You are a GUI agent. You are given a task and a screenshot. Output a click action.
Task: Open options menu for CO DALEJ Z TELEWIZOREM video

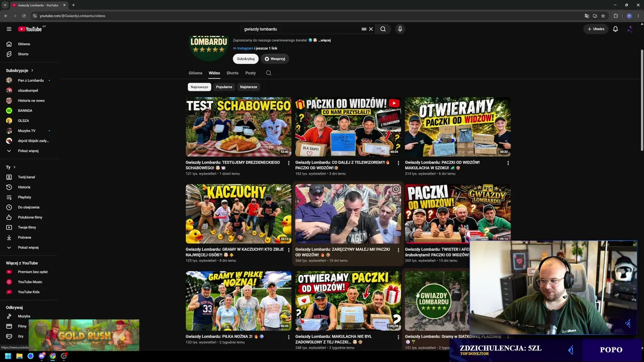(398, 163)
